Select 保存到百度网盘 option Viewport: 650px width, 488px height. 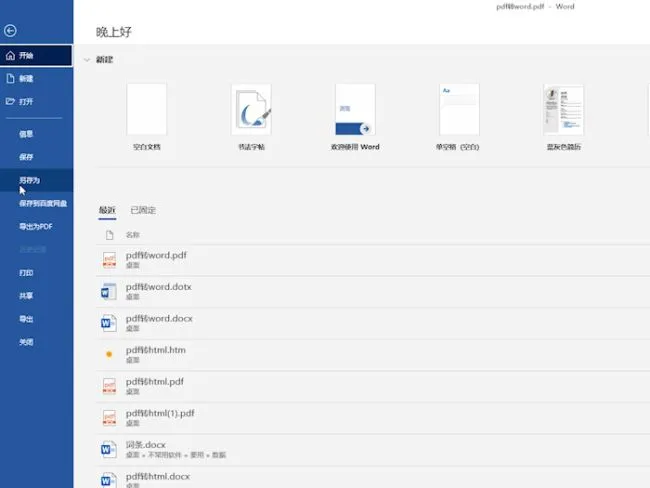point(36,203)
